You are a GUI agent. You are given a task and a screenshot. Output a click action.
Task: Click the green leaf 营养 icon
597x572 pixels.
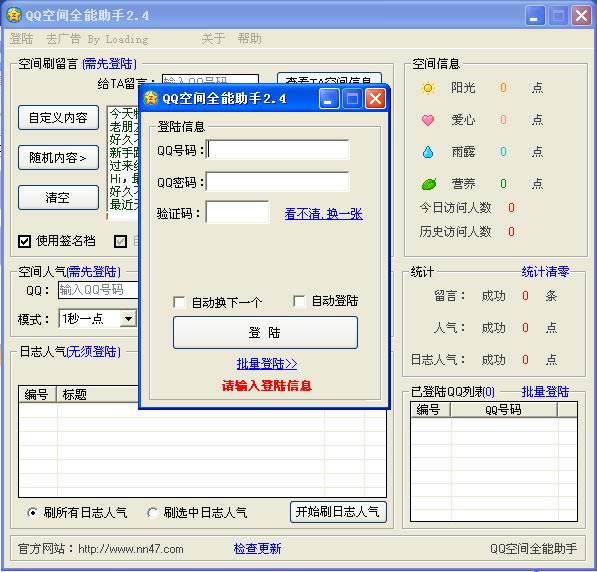429,184
